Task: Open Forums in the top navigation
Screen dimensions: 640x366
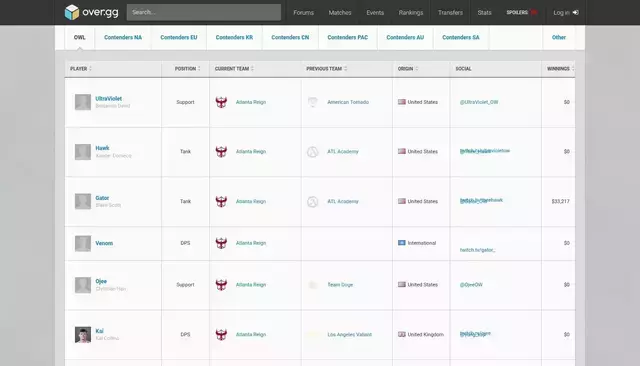Action: (x=304, y=13)
